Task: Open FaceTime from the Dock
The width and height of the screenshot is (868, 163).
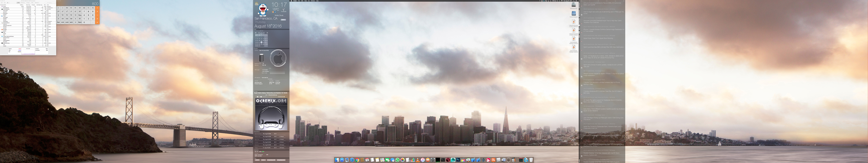Action: [x=388, y=160]
